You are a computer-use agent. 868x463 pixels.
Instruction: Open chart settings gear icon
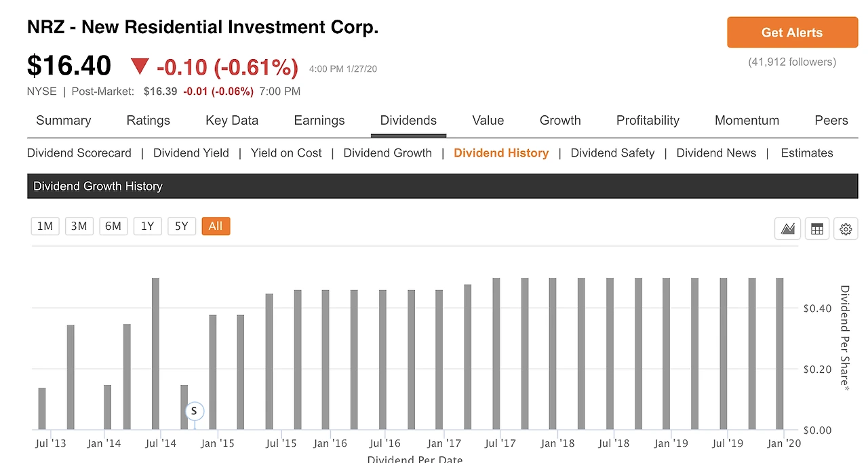846,229
